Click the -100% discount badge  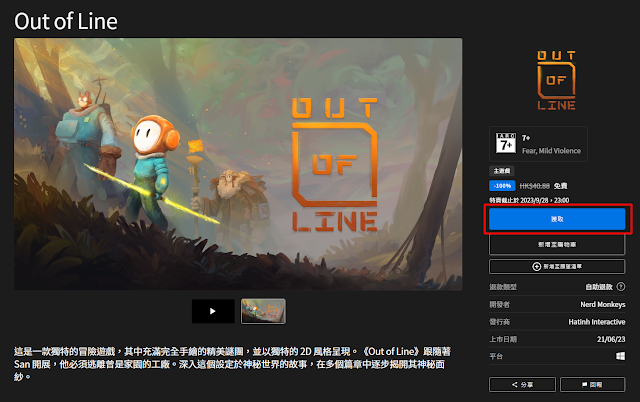click(x=502, y=186)
